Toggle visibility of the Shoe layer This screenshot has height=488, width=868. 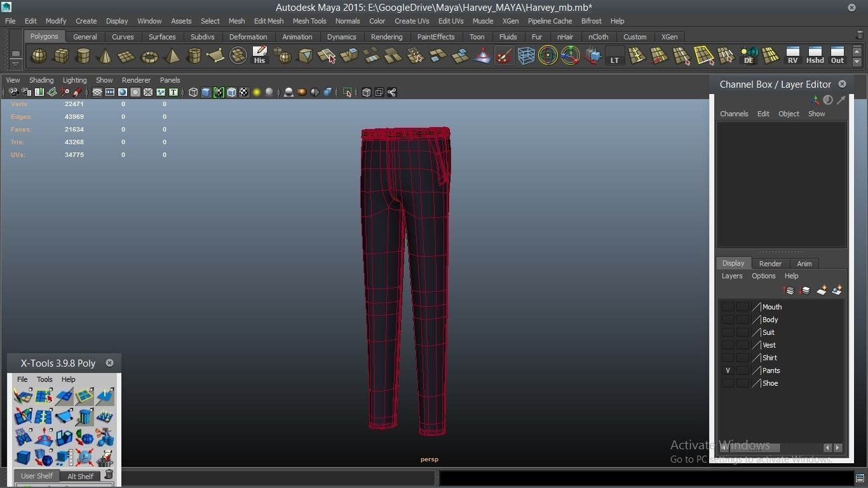728,383
